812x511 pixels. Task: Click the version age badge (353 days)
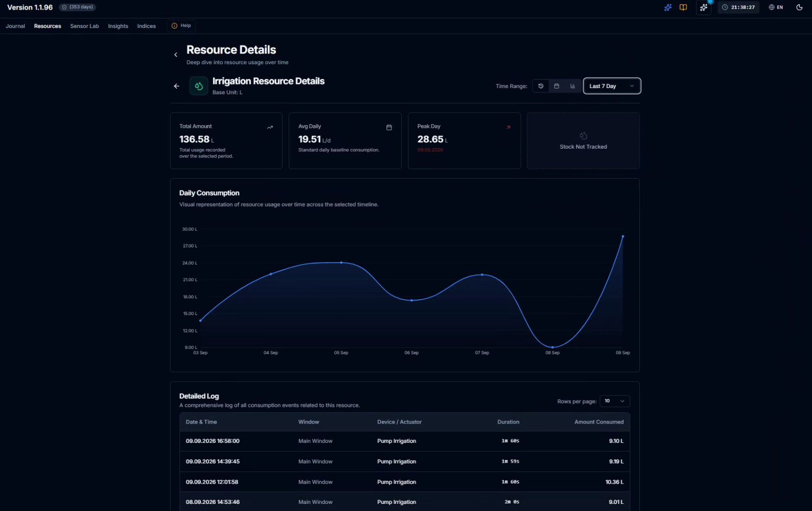click(x=77, y=7)
